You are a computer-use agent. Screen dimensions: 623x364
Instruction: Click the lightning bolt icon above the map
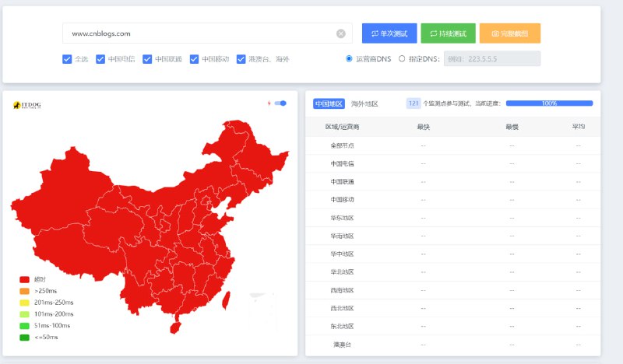269,103
